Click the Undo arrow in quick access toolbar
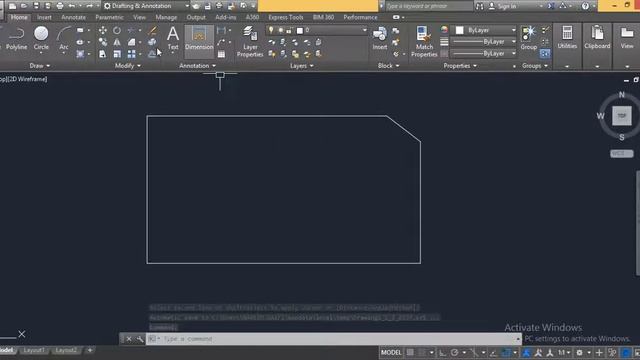Image resolution: width=640 pixels, height=360 pixels. click(72, 6)
